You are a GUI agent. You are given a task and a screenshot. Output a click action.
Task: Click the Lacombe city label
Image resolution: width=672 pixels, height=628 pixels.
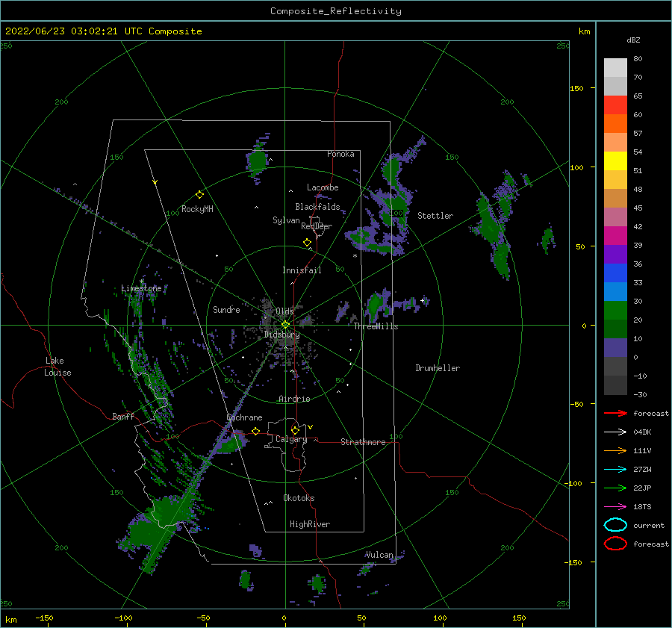323,187
